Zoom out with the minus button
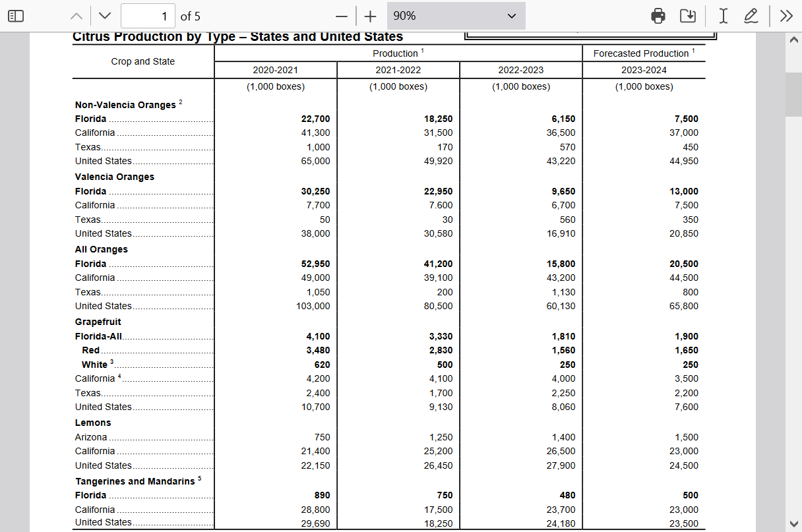Viewport: 802px width, 532px height. point(341,16)
